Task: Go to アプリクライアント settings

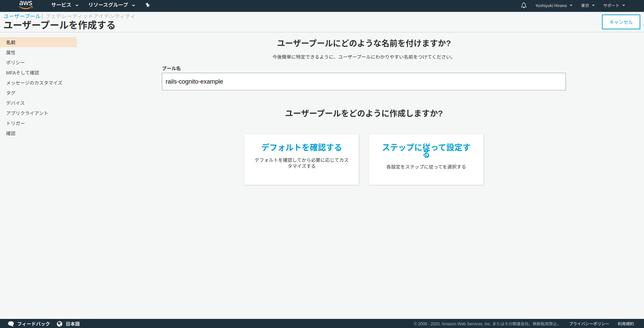Action: pos(27,113)
